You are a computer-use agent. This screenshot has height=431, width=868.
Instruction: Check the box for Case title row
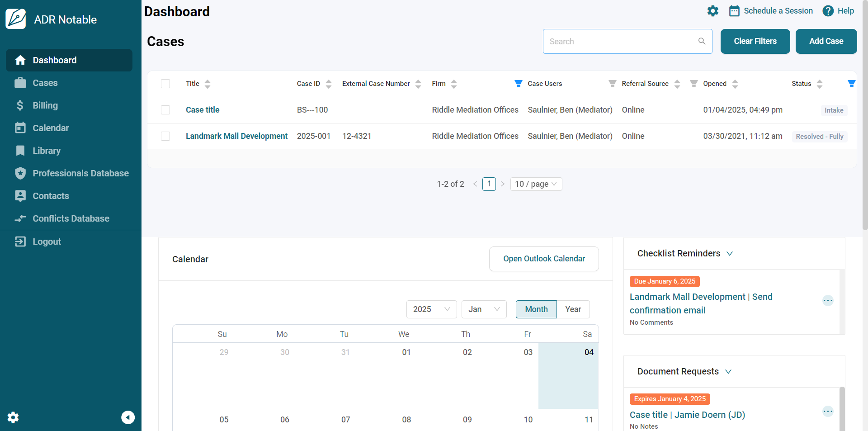[165, 110]
